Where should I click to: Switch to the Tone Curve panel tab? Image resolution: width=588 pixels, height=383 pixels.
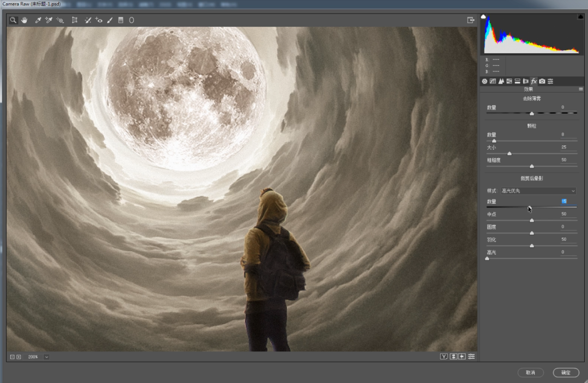tap(493, 81)
